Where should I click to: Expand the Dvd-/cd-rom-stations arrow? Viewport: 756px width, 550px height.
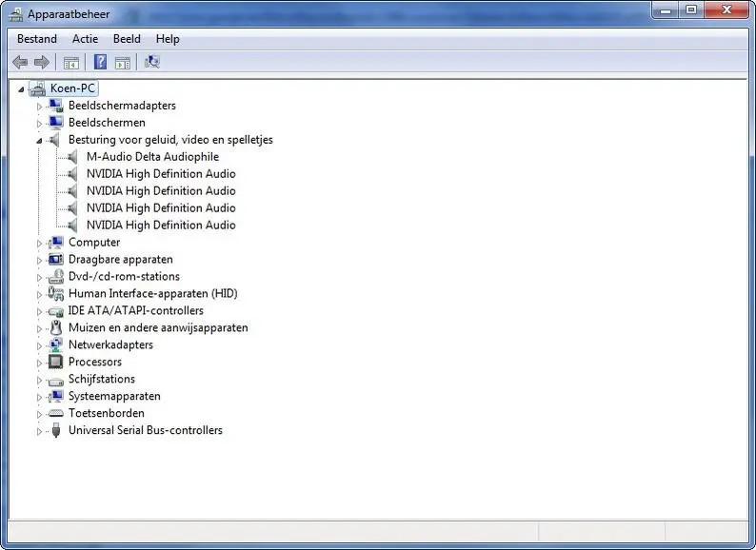(x=40, y=277)
